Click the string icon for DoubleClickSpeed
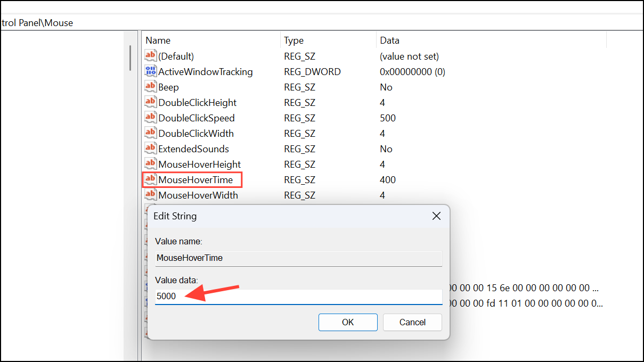The image size is (644, 362). point(151,118)
